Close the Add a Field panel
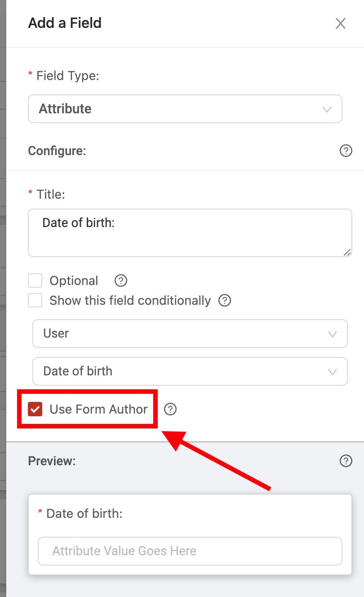Viewport: 364px width, 597px height. [341, 23]
